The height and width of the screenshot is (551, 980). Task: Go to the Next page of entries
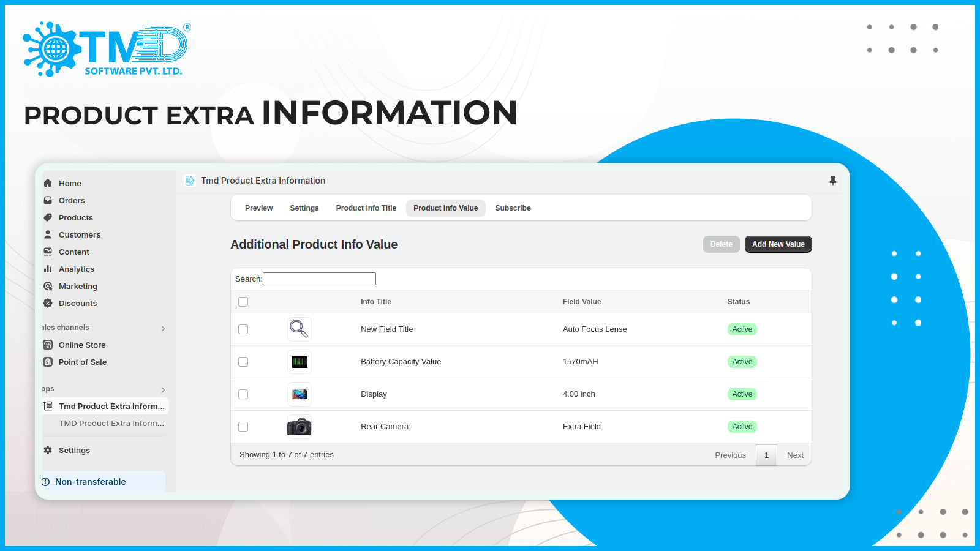coord(795,455)
